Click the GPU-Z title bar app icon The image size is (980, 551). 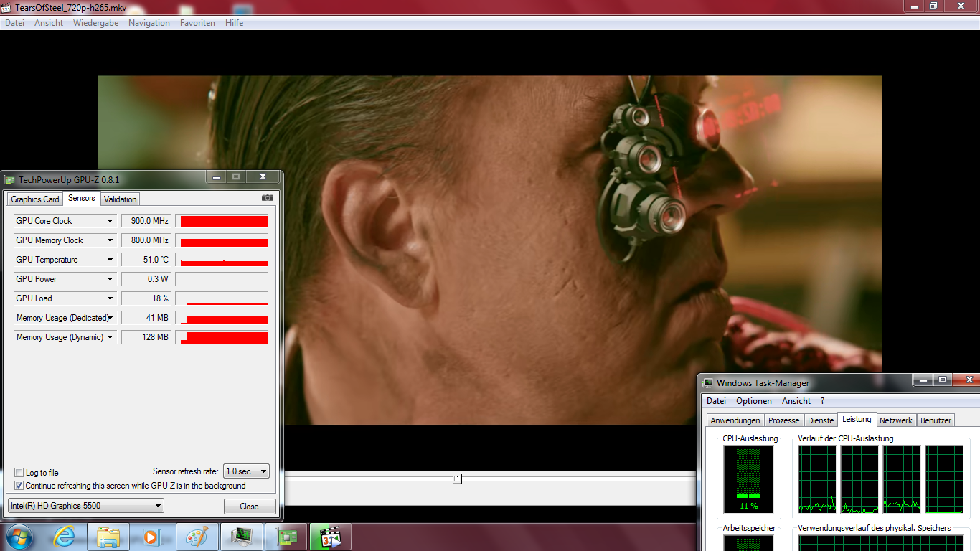click(x=9, y=179)
